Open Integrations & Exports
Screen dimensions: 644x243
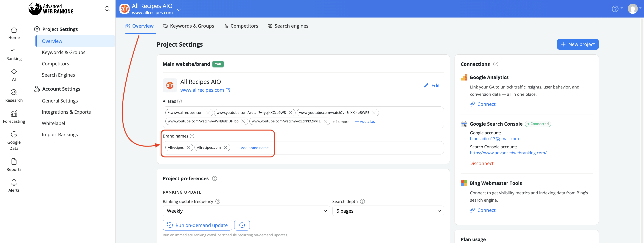click(x=66, y=112)
